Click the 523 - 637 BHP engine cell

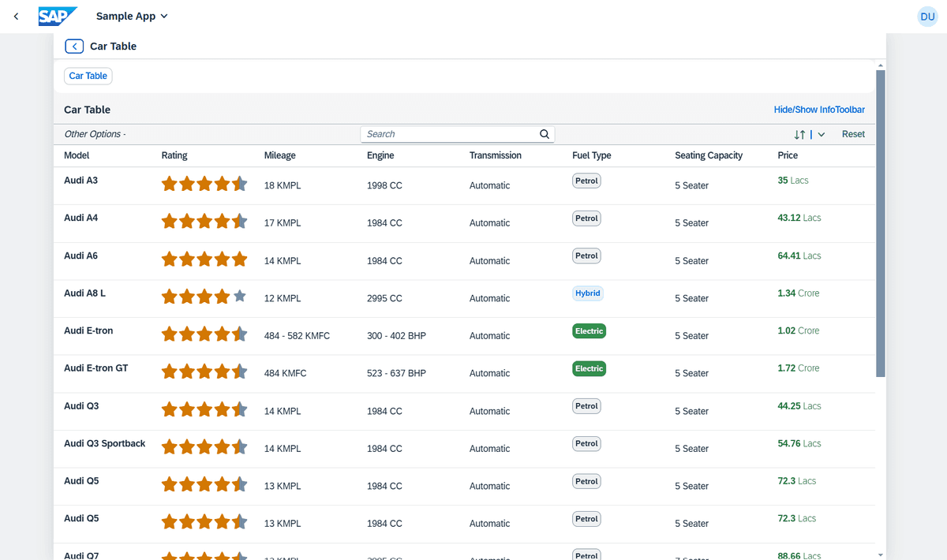tap(396, 373)
